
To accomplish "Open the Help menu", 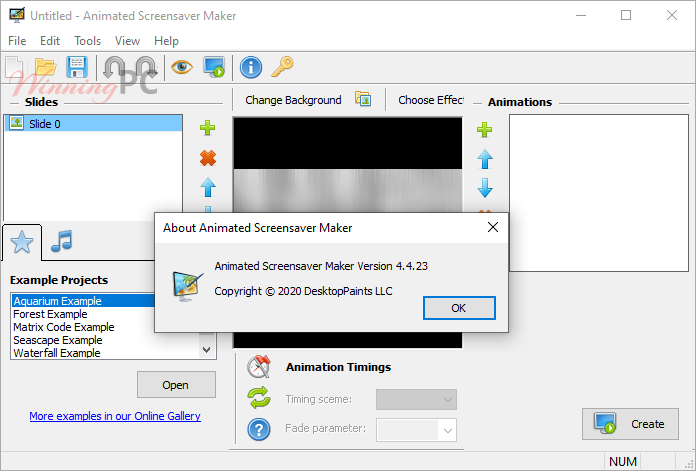I will pyautogui.click(x=166, y=41).
